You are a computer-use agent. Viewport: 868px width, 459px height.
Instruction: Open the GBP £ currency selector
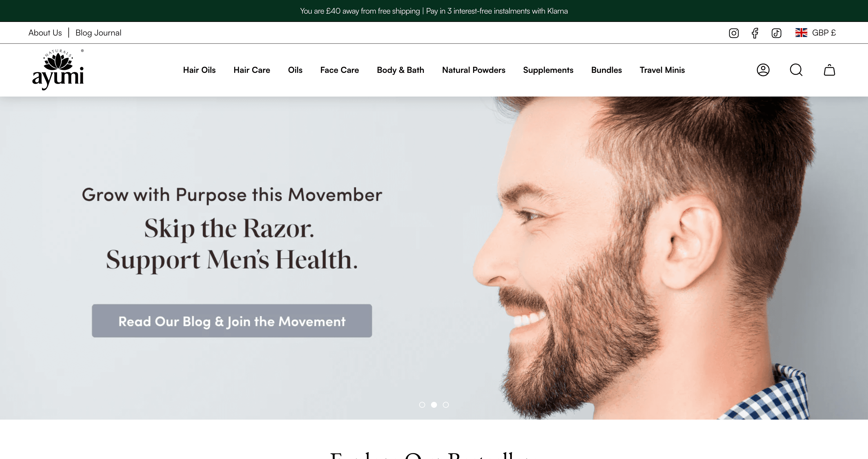pos(815,33)
